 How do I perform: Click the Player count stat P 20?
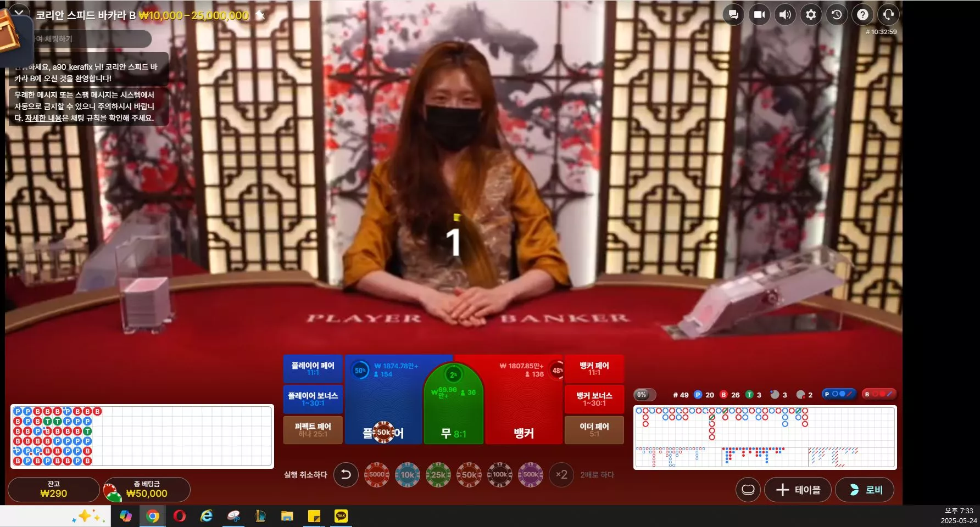(x=704, y=395)
